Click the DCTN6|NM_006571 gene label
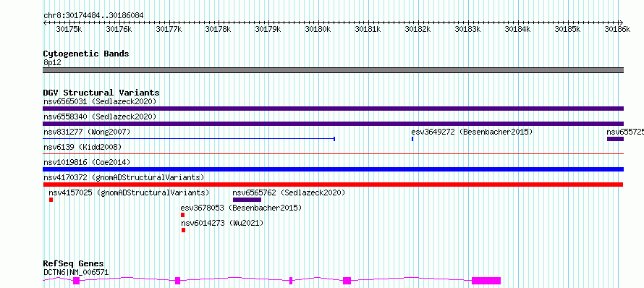 [x=76, y=272]
